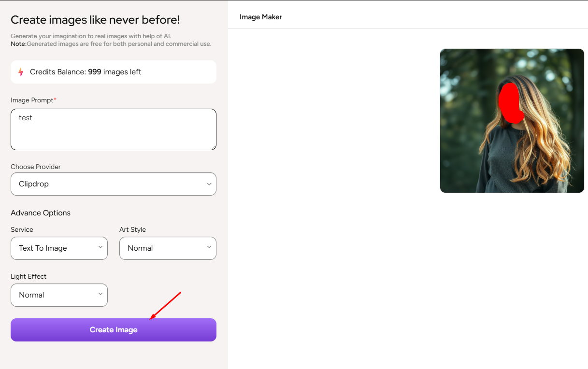Click the chevron arrow in Light Effect field
588x369 pixels.
coord(100,294)
